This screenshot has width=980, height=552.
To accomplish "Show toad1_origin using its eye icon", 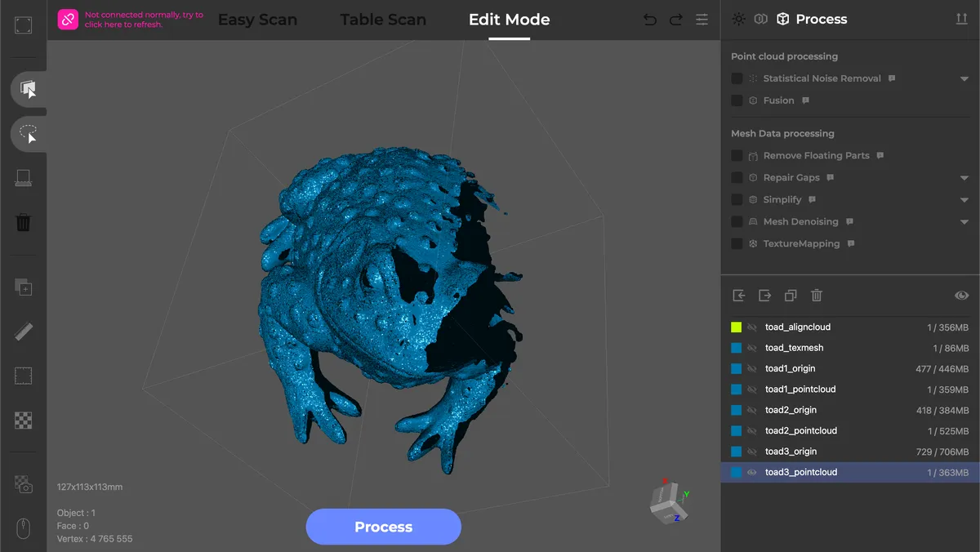I will click(752, 368).
